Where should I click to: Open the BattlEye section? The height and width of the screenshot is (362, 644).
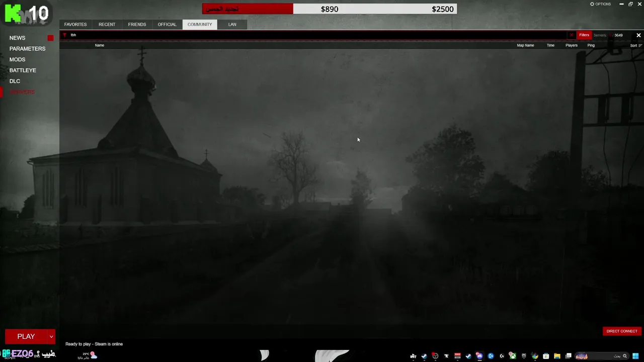(x=23, y=70)
